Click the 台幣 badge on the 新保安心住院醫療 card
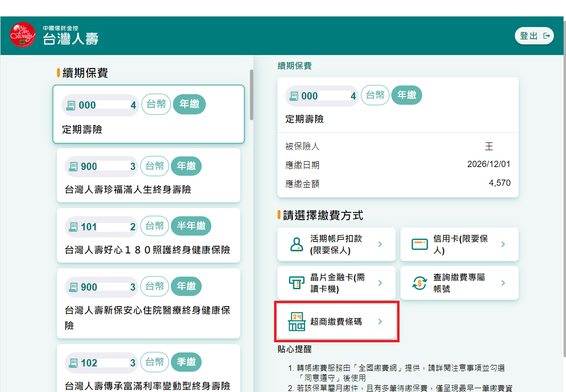This screenshot has height=392, width=566. pos(154,286)
